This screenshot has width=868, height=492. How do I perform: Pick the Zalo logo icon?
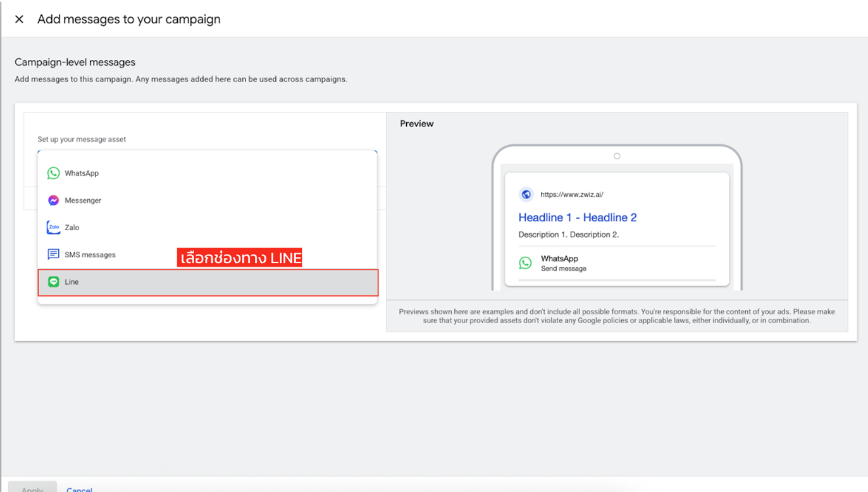(54, 228)
